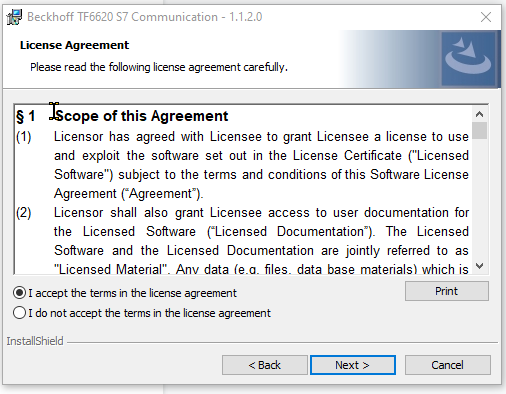506x394 pixels.
Task: Click the blue InstallShield banner logo
Action: (x=468, y=59)
